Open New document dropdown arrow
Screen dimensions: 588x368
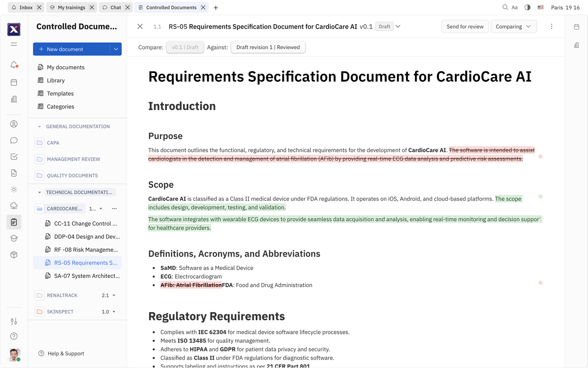click(116, 49)
